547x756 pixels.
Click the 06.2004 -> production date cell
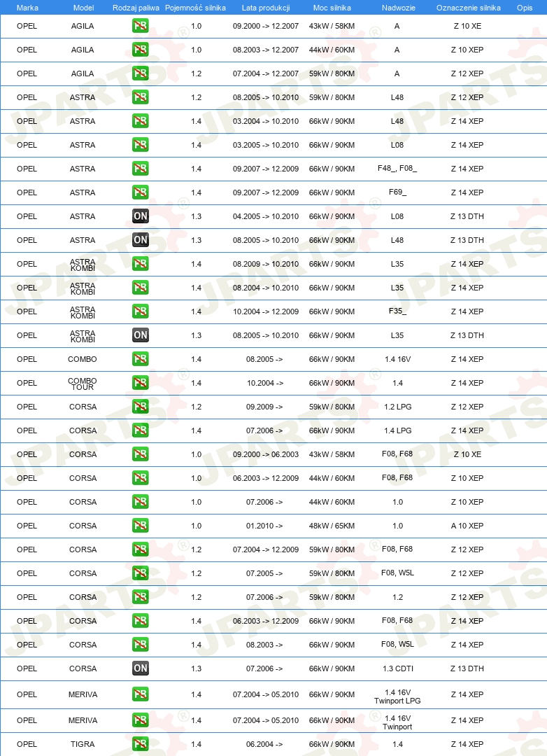pos(264,744)
